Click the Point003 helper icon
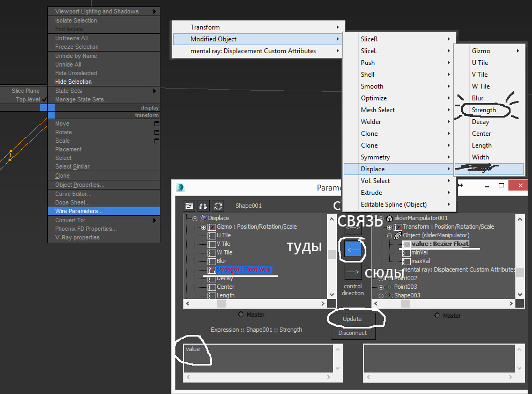This screenshot has height=394, width=532. click(389, 287)
